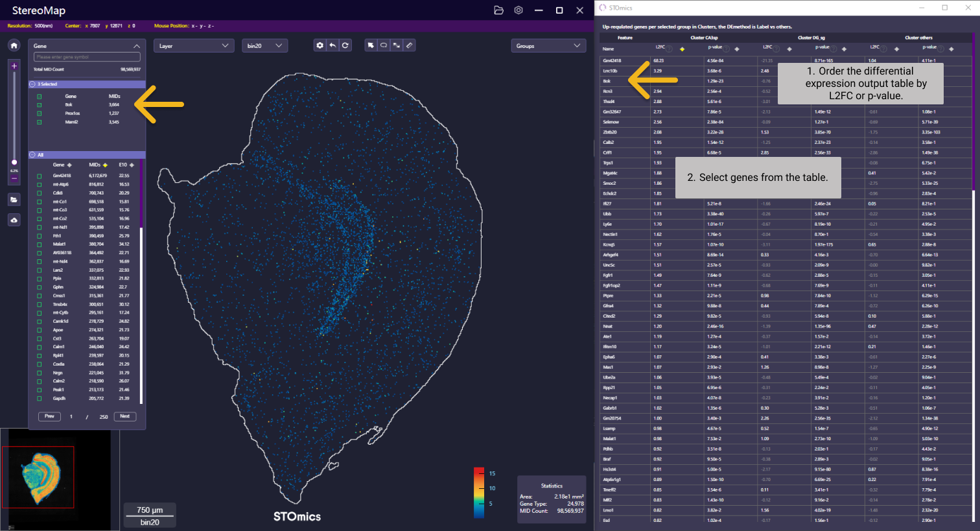Open the Layer dropdown
980x531 pixels.
click(193, 46)
